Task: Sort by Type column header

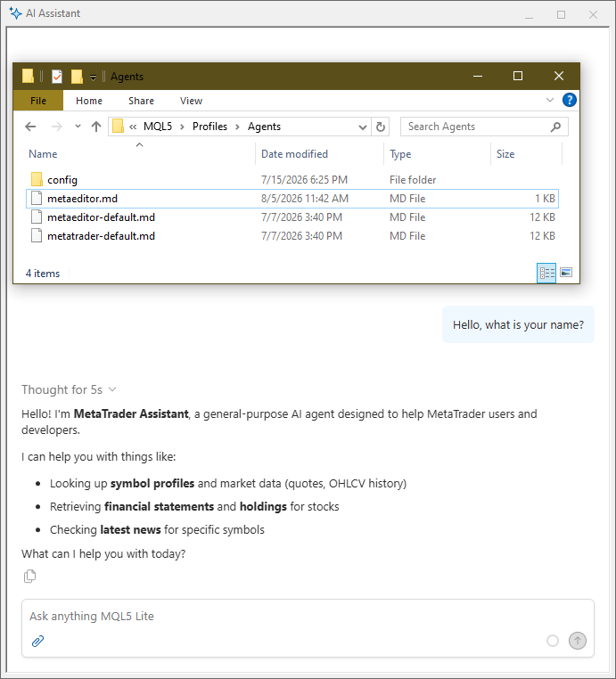Action: [400, 154]
